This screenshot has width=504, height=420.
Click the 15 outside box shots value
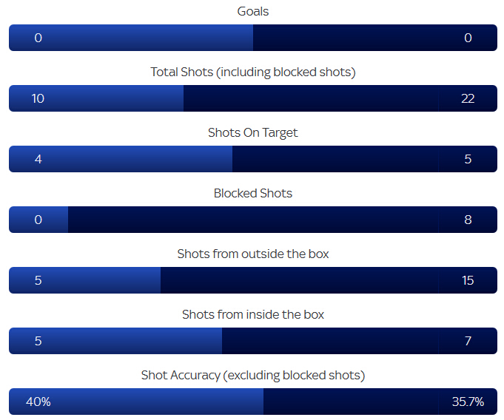point(468,281)
